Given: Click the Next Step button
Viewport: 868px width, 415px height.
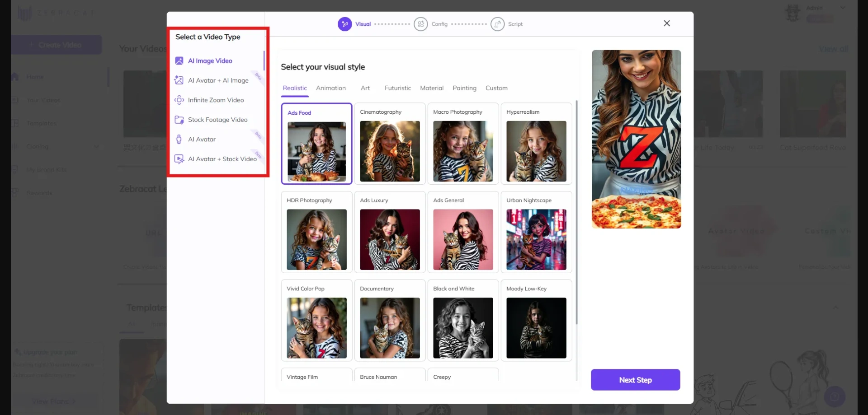Looking at the screenshot, I should point(635,380).
